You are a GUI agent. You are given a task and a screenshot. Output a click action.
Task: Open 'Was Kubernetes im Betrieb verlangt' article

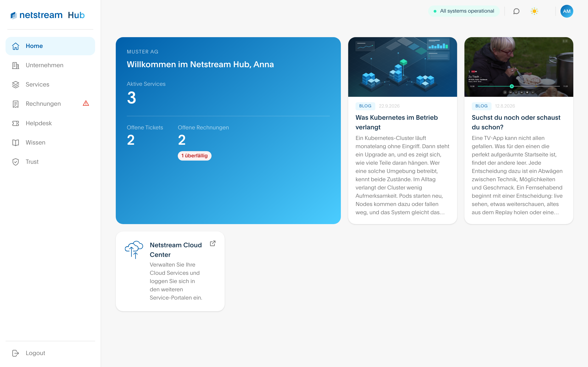pyautogui.click(x=396, y=122)
